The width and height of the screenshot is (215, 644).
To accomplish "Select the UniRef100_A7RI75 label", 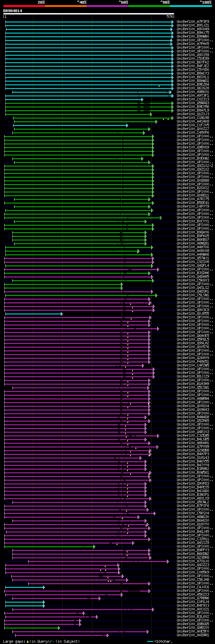I will click(x=193, y=199).
